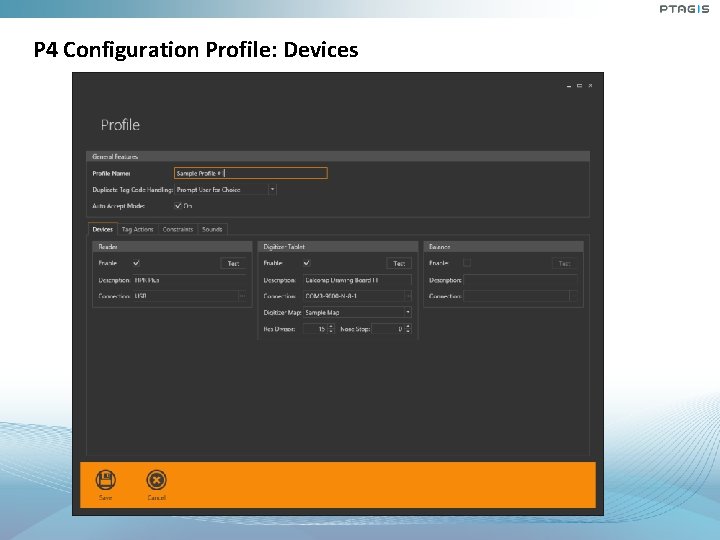Click the Cancel X icon
720x540 pixels.
click(157, 480)
